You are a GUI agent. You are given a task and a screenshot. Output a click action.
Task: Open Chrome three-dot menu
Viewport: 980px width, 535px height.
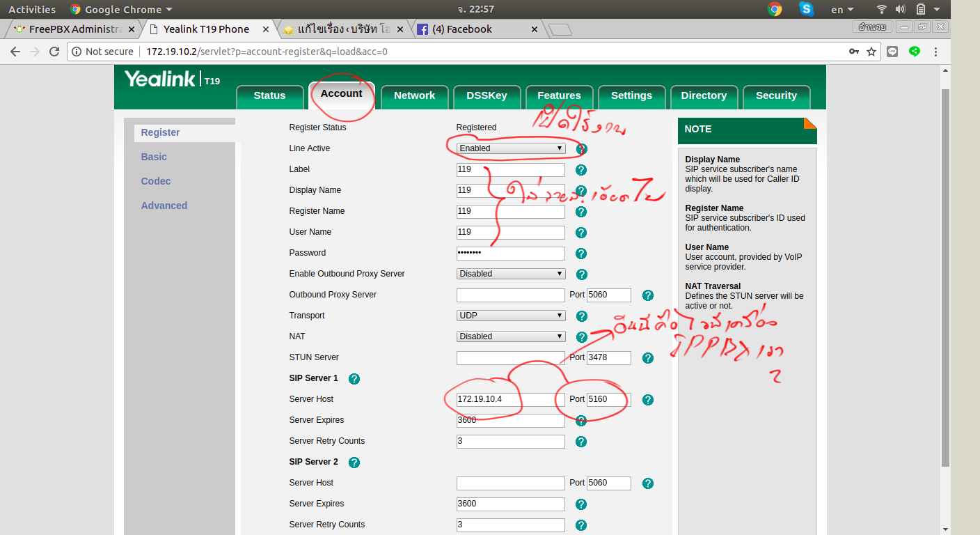(x=936, y=52)
